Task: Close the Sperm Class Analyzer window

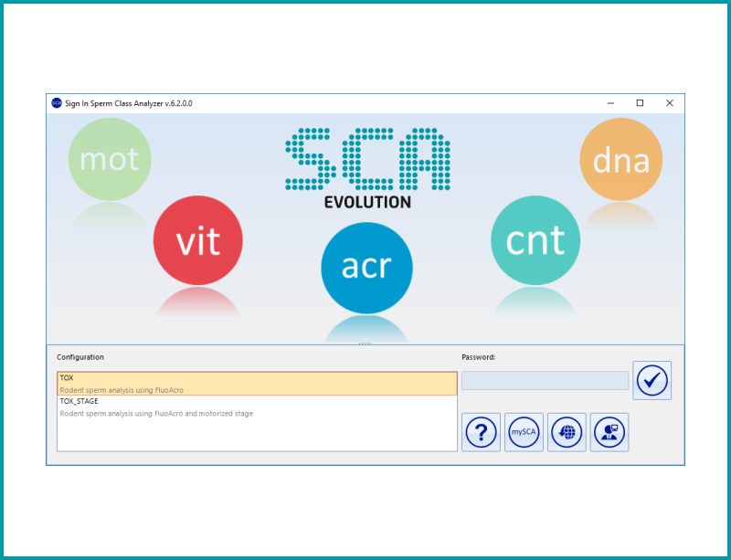Action: 670,103
